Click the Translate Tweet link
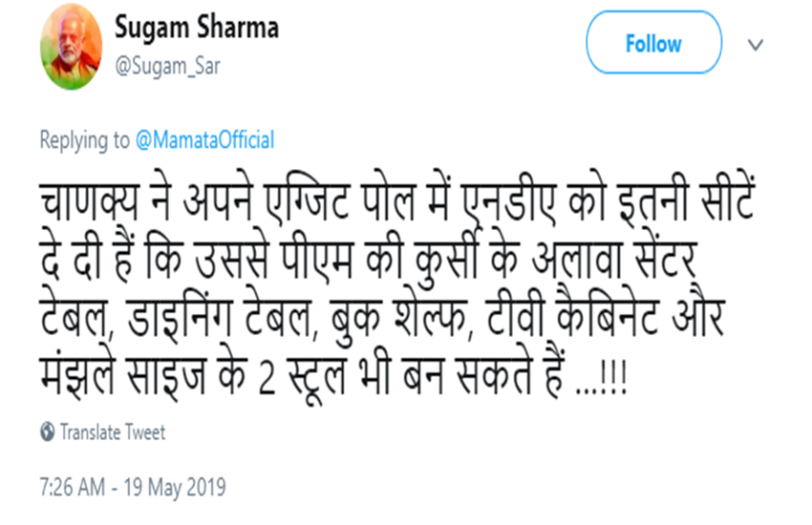Image resolution: width=812 pixels, height=525 pixels. click(113, 432)
